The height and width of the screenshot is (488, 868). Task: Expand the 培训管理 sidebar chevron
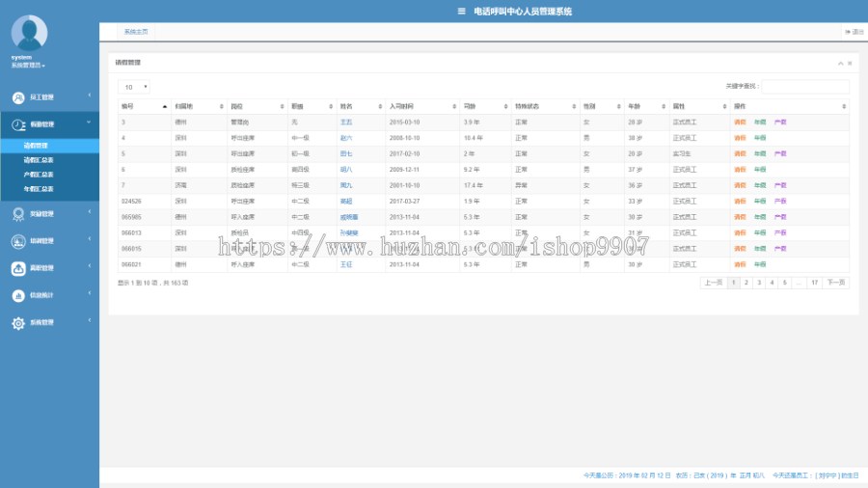point(89,239)
